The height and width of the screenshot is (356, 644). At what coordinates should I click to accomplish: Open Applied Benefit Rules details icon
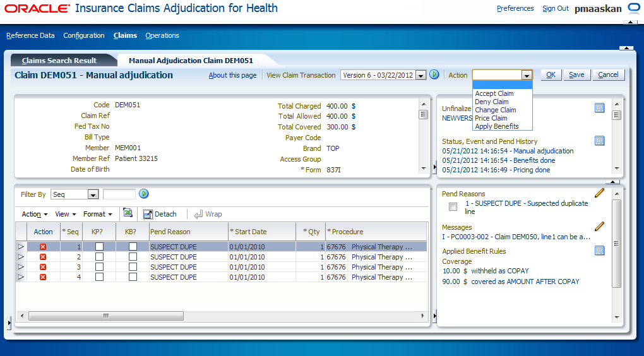600,251
